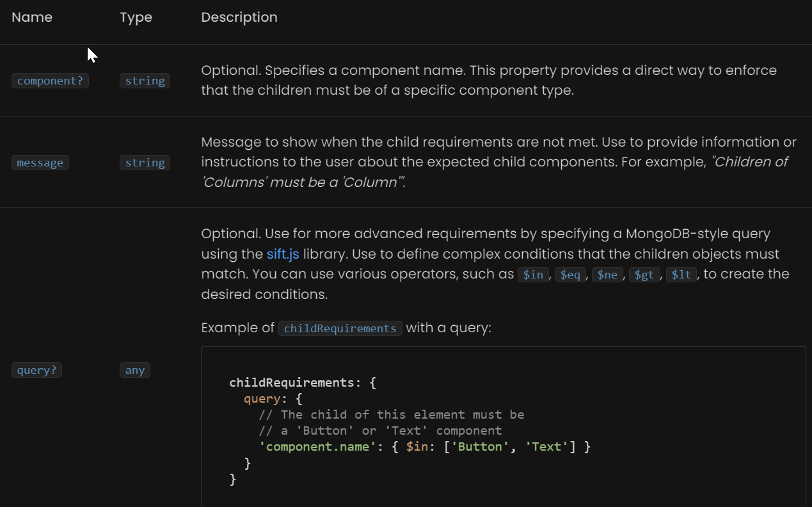Select the query? property name tag
The width and height of the screenshot is (812, 507).
coord(36,370)
